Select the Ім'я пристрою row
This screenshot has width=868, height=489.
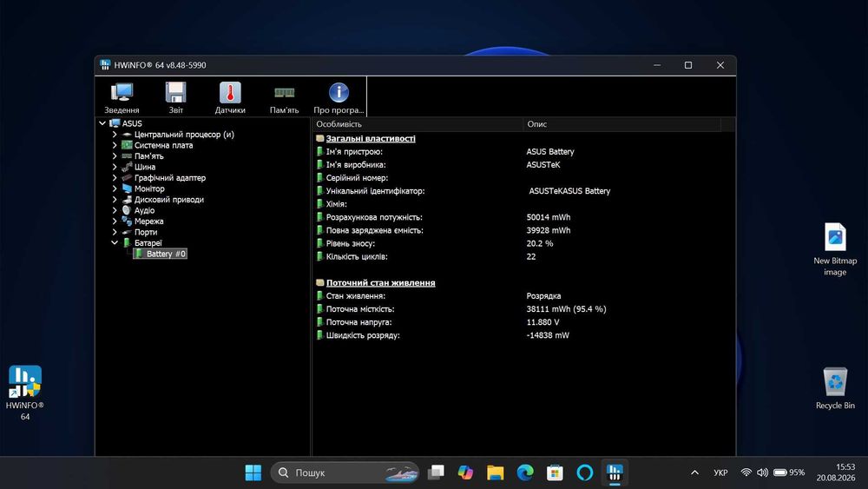[x=523, y=152]
